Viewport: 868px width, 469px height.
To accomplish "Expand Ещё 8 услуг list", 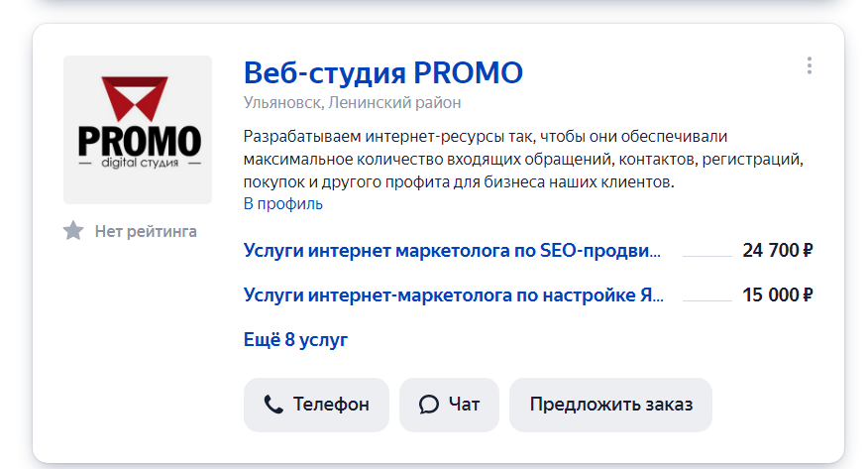I will click(295, 339).
